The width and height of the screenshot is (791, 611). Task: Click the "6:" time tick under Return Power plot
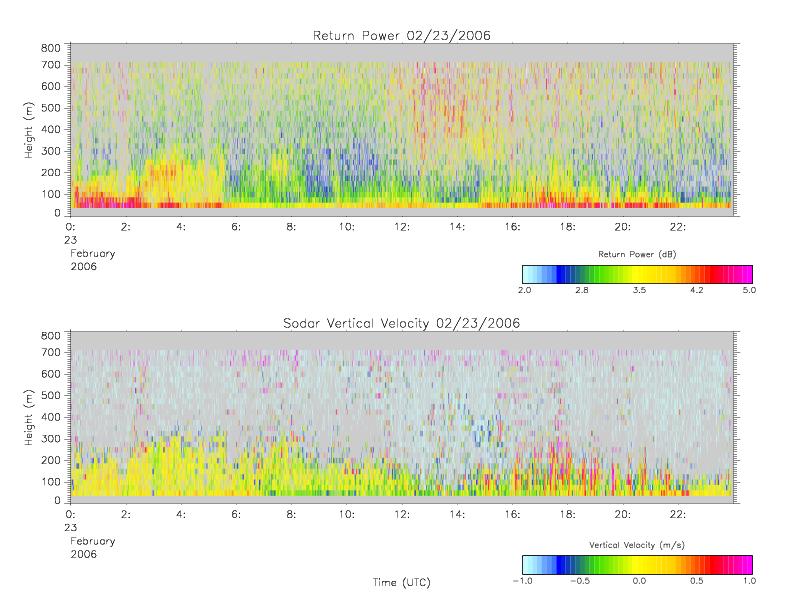(x=236, y=227)
